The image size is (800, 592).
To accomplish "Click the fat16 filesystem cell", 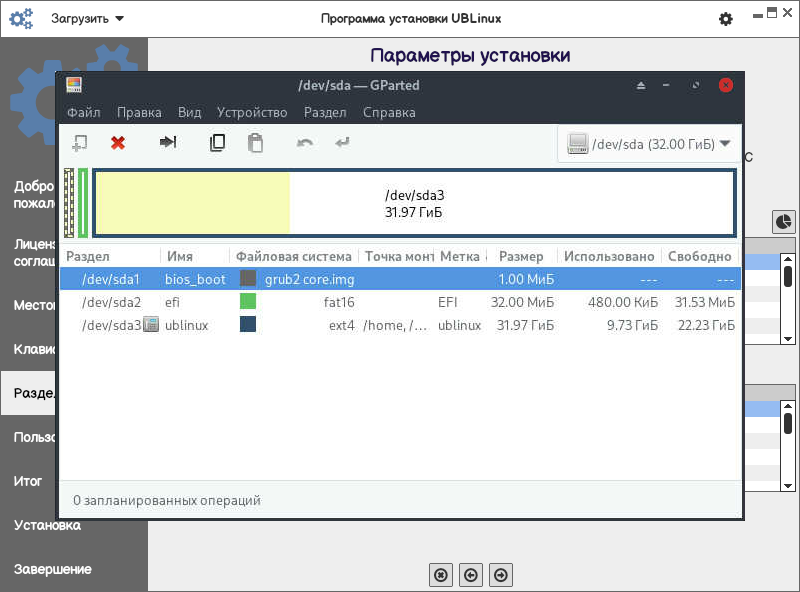I will coord(339,302).
